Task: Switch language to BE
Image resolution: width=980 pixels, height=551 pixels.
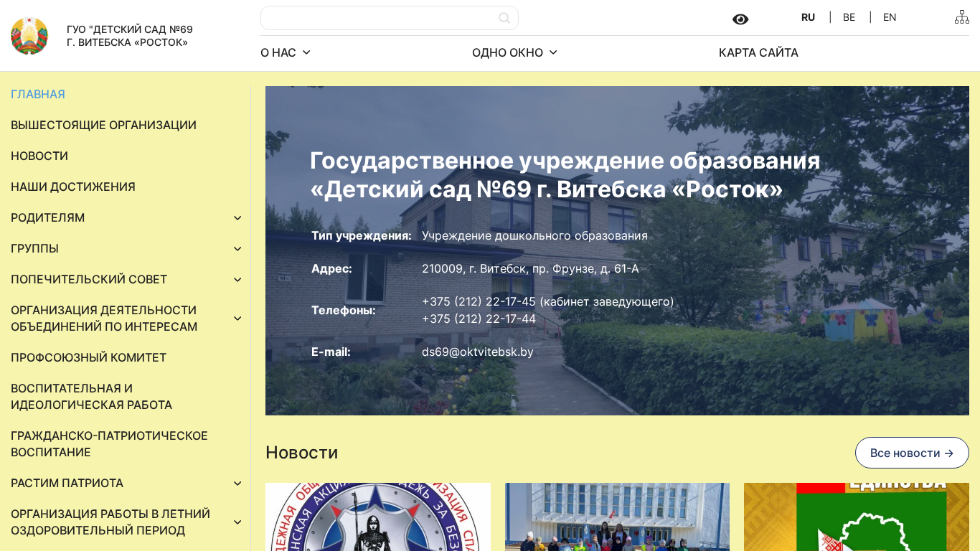Action: click(849, 17)
